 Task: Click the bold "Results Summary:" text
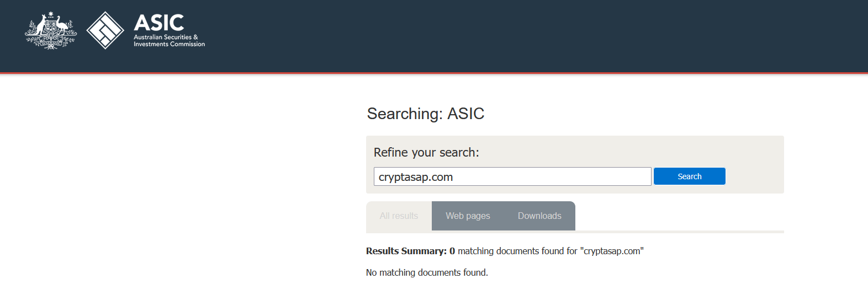click(406, 251)
